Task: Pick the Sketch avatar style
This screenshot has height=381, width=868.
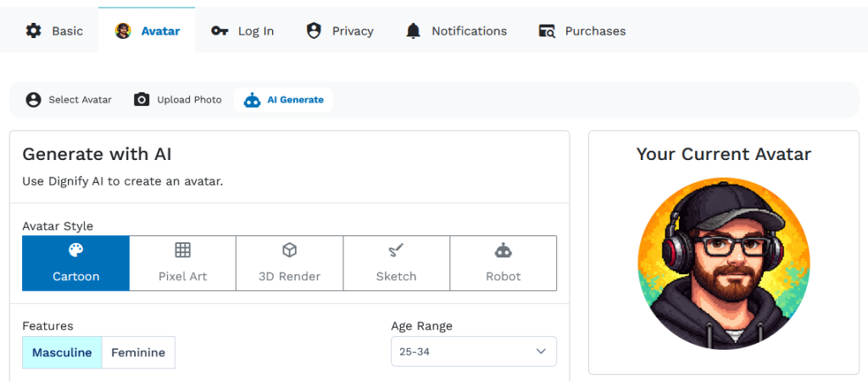Action: point(396,263)
